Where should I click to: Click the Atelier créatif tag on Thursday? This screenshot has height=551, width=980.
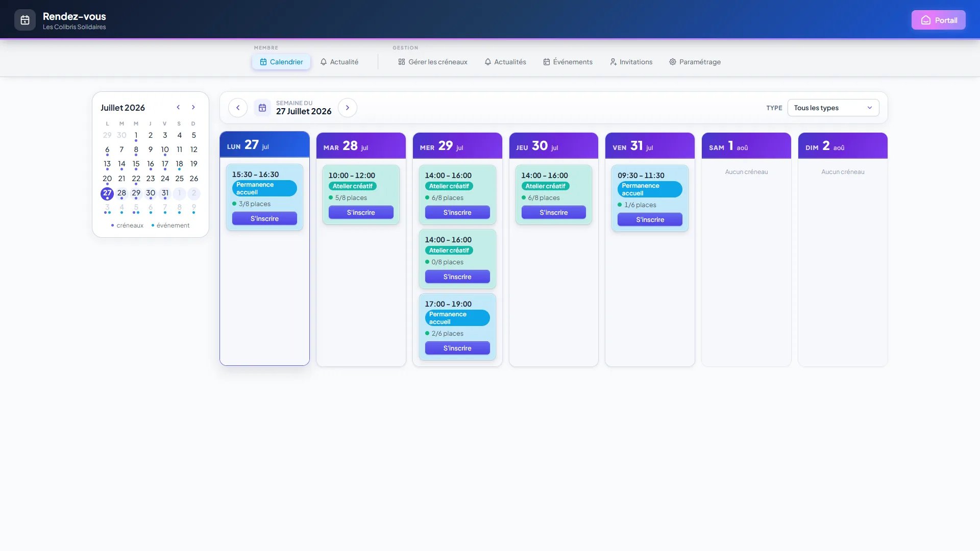[545, 186]
